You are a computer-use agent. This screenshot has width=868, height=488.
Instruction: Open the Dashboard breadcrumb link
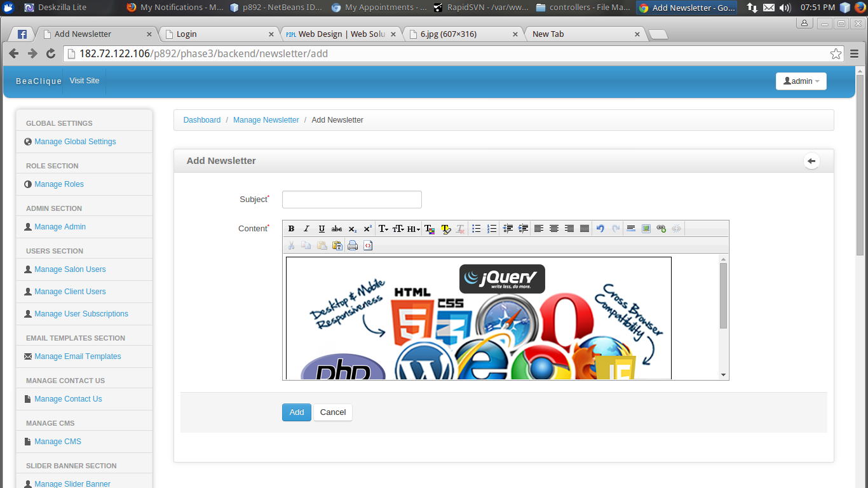(202, 120)
